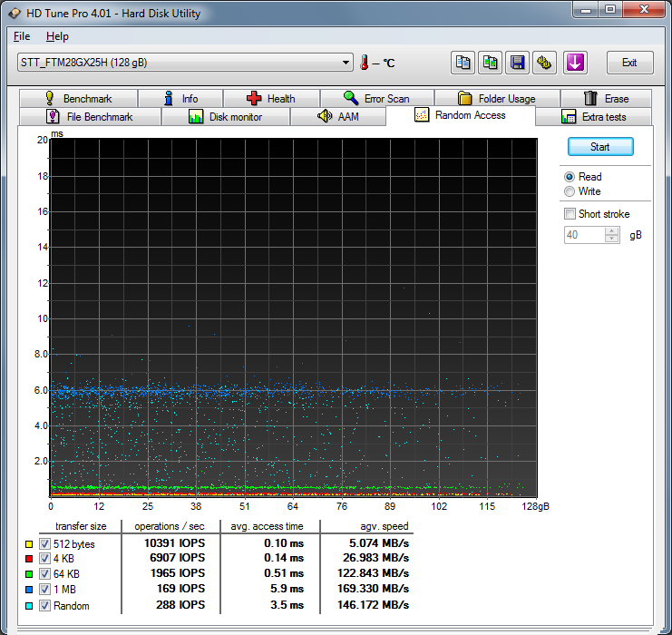Switch to the Erase tab
Viewport: 672px width, 635px height.
[x=606, y=98]
